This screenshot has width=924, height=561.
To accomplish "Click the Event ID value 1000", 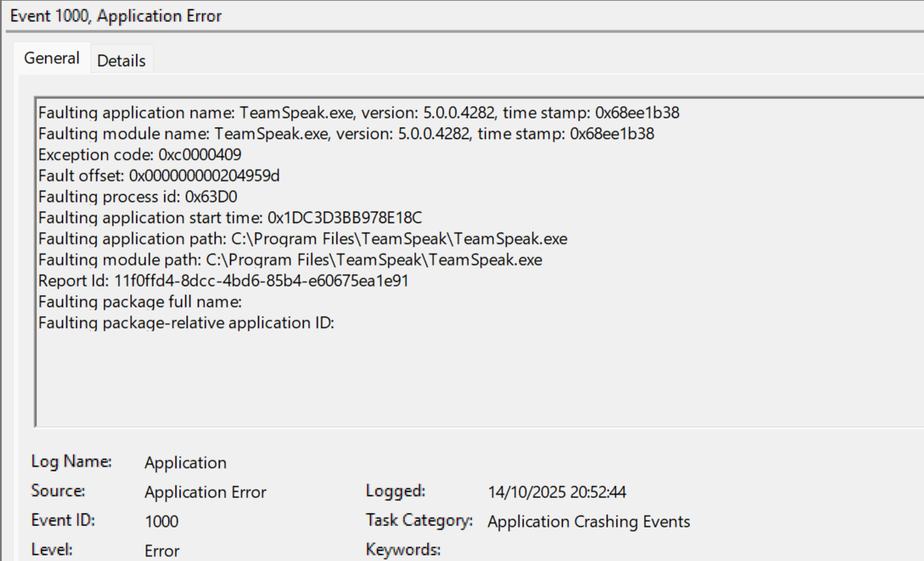I will [x=162, y=522].
